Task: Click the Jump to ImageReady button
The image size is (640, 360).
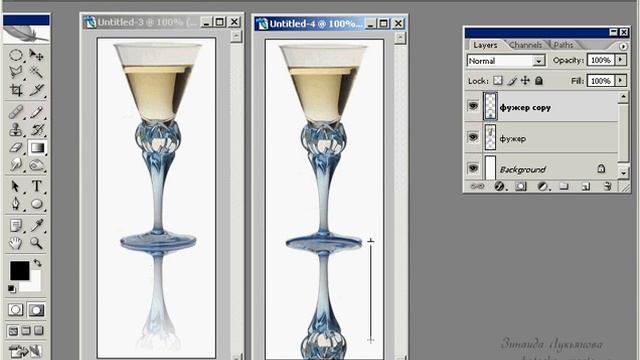Action: coord(25,351)
